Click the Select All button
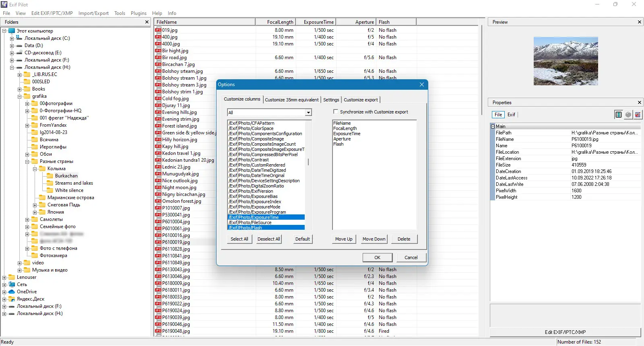The height and width of the screenshot is (346, 644). [239, 239]
